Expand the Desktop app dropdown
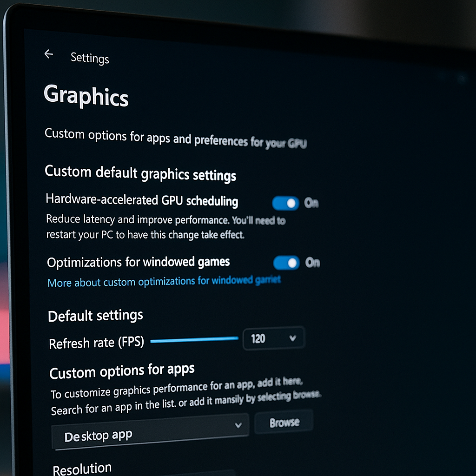This screenshot has height=476, width=476. point(150,431)
